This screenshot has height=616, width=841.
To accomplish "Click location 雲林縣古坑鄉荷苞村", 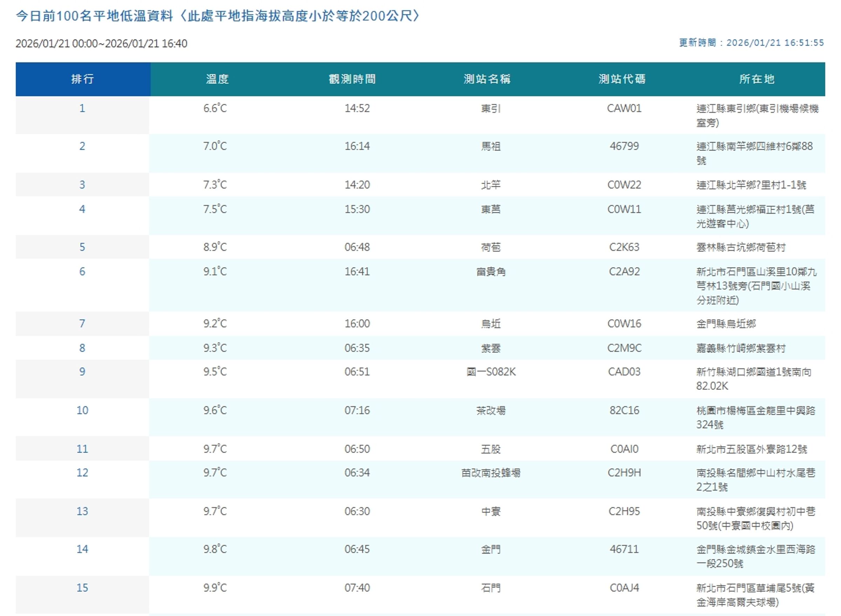I will pyautogui.click(x=741, y=248).
